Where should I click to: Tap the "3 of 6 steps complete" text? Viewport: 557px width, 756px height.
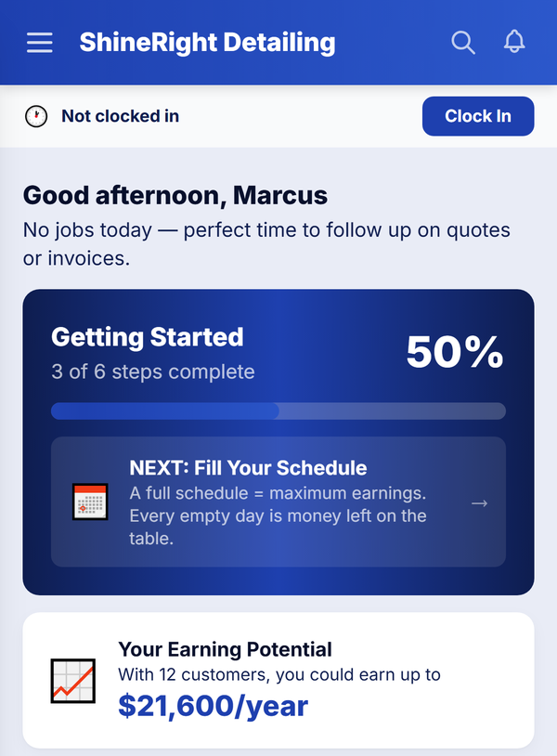tap(152, 372)
